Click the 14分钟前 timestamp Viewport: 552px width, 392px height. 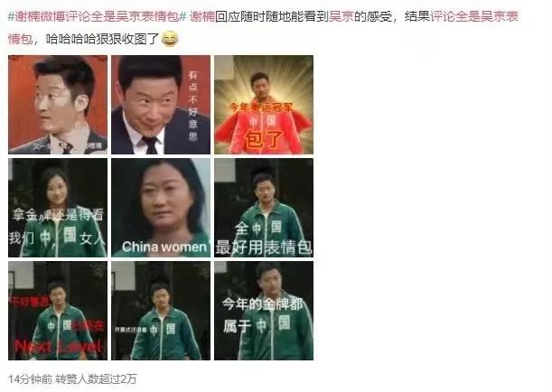pos(30,379)
